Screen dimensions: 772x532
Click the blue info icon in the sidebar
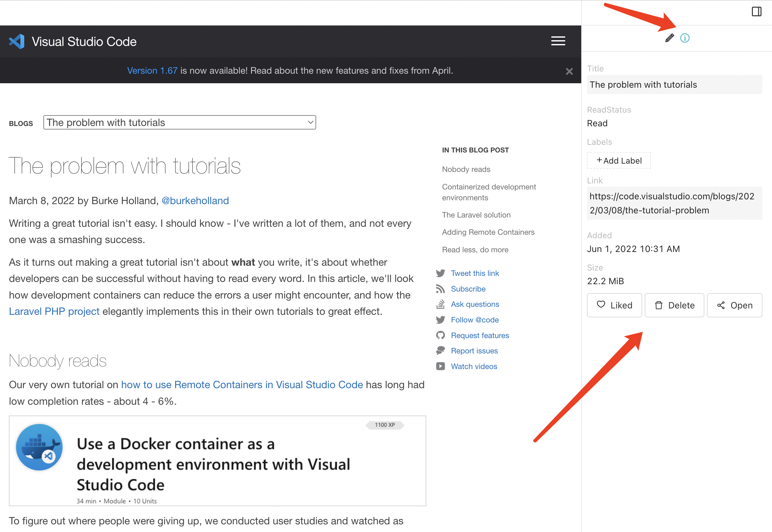pyautogui.click(x=685, y=38)
